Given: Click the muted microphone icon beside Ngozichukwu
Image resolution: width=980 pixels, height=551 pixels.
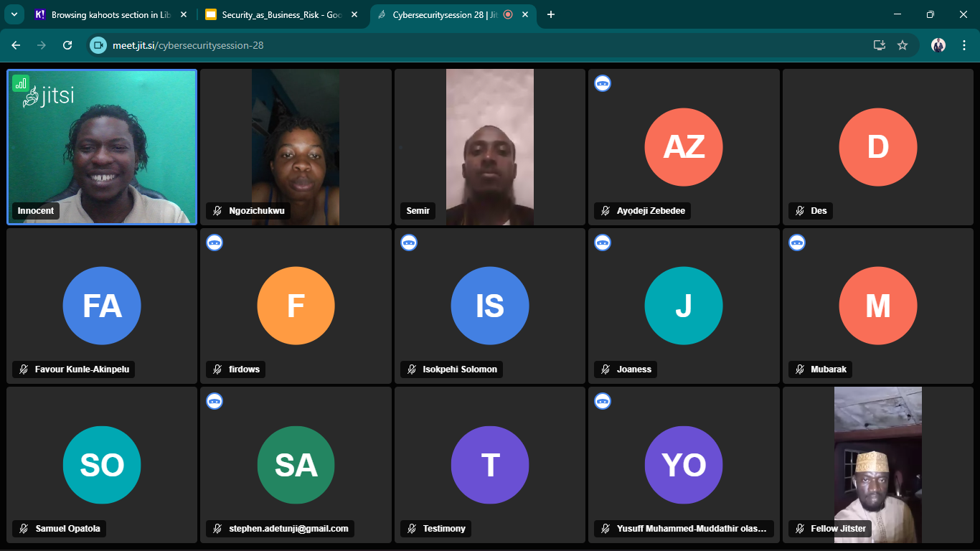Looking at the screenshot, I should (x=217, y=211).
